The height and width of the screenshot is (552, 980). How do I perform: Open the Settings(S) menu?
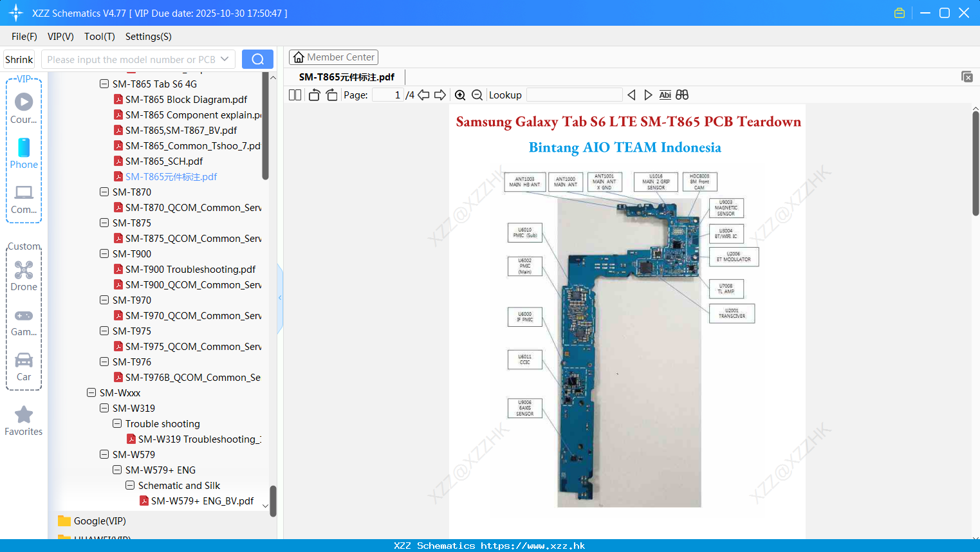[x=149, y=37]
